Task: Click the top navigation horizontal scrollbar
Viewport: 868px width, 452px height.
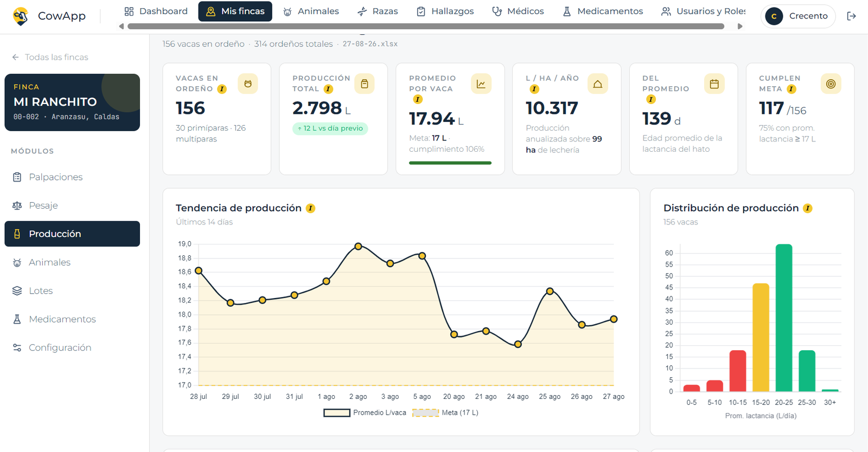Action: [426, 26]
